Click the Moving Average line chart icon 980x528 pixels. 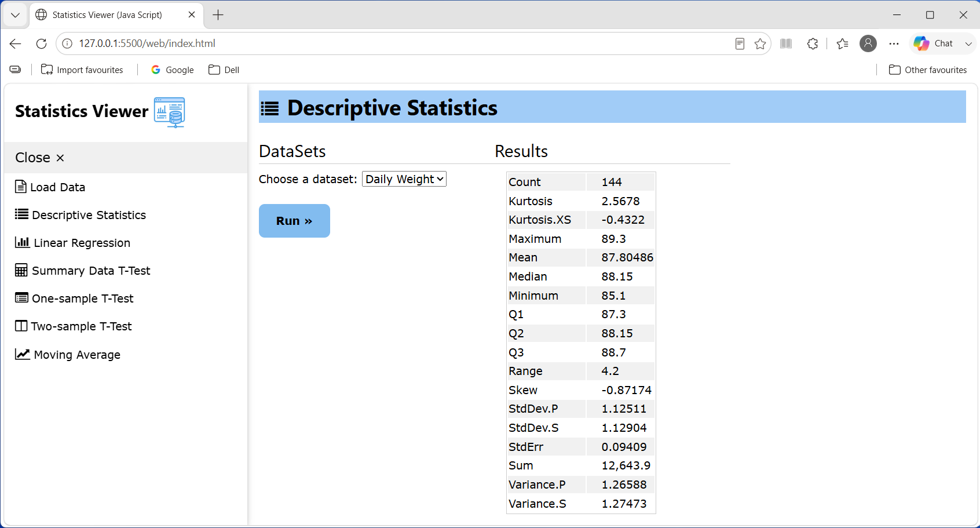click(x=23, y=354)
